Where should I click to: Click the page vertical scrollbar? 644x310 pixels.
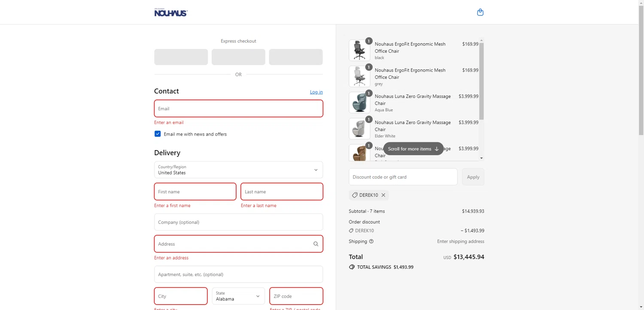click(641, 71)
